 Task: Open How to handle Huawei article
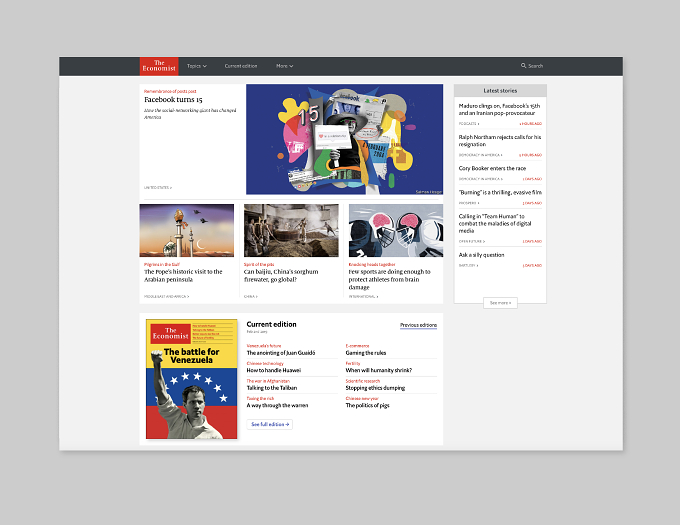(274, 370)
